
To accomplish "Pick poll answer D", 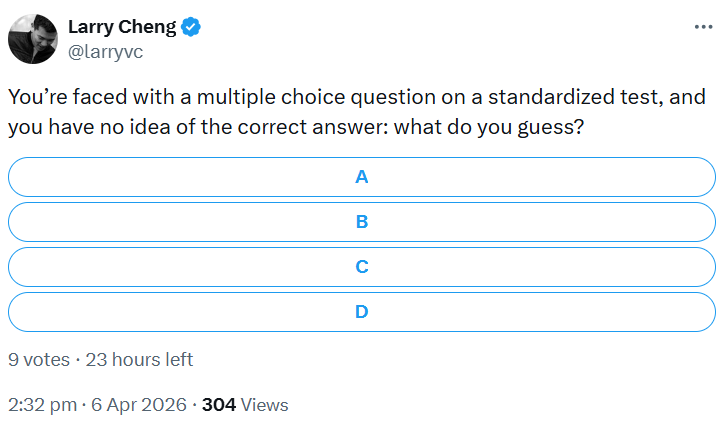I will [362, 311].
